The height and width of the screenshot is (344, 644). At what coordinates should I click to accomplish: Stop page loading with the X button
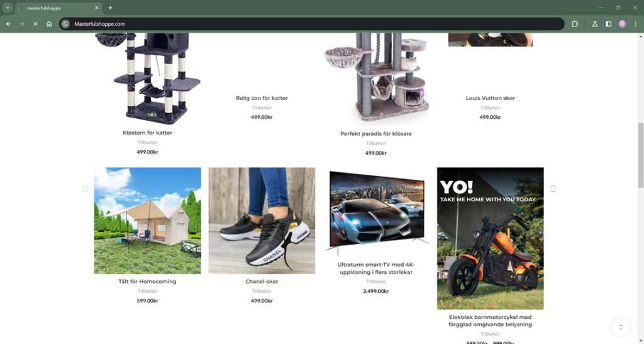[x=35, y=24]
